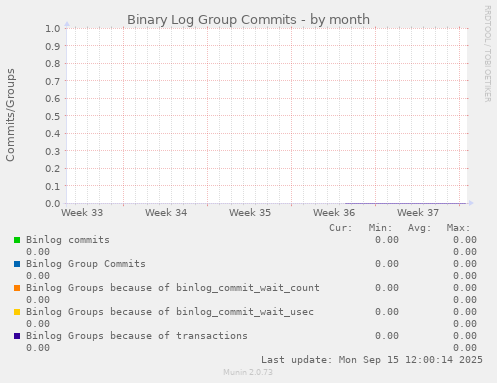Click the 0.4 y-axis tick label
Screen dimensions: 497x383
coord(53,133)
